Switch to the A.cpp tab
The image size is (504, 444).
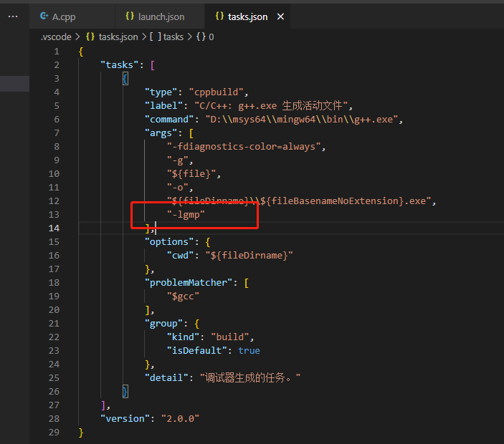pos(63,16)
